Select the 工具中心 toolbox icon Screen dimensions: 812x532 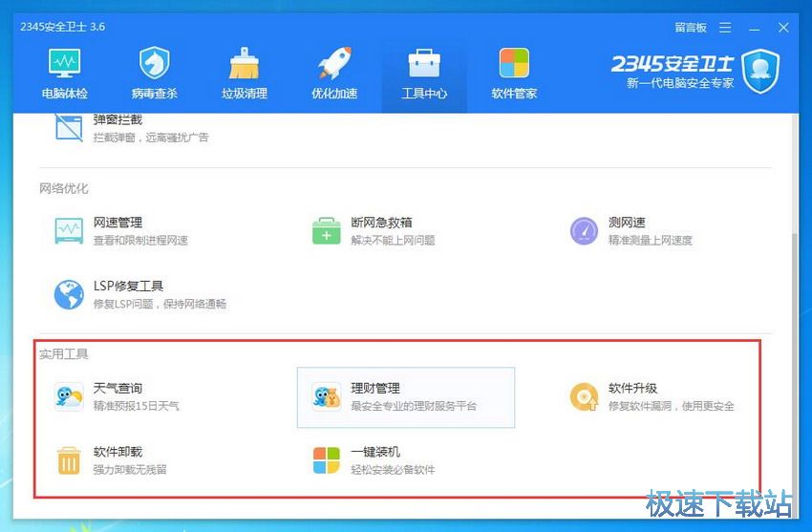coord(424,63)
